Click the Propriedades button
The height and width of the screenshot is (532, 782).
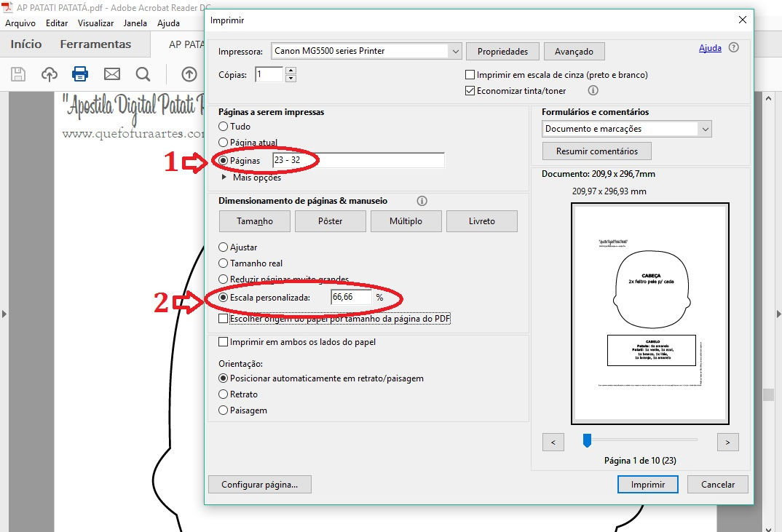(502, 52)
